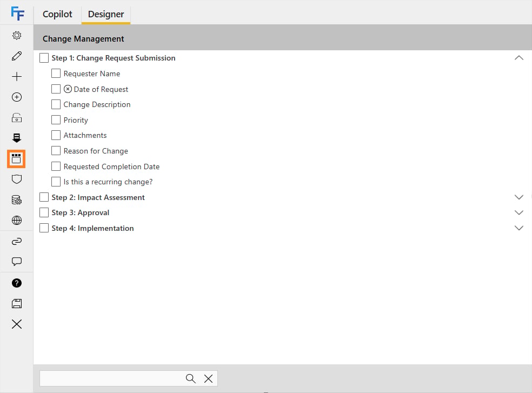
Task: Select the Change Description label
Action: [97, 104]
